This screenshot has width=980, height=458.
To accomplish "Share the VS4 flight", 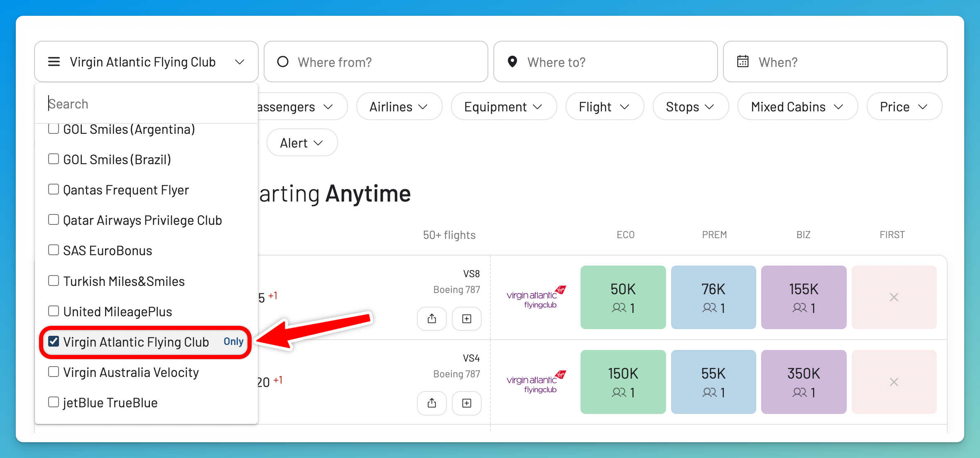I will tap(432, 403).
